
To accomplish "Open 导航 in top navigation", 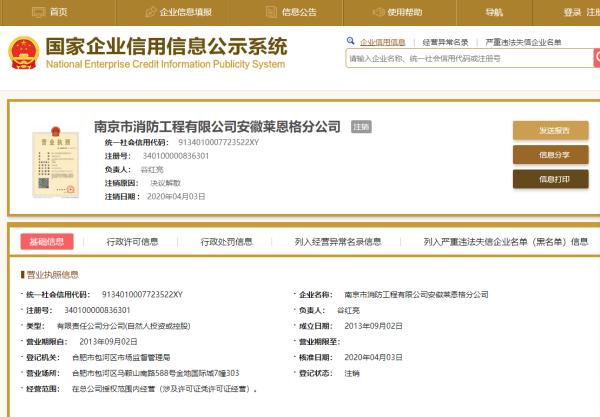I will pyautogui.click(x=494, y=12).
